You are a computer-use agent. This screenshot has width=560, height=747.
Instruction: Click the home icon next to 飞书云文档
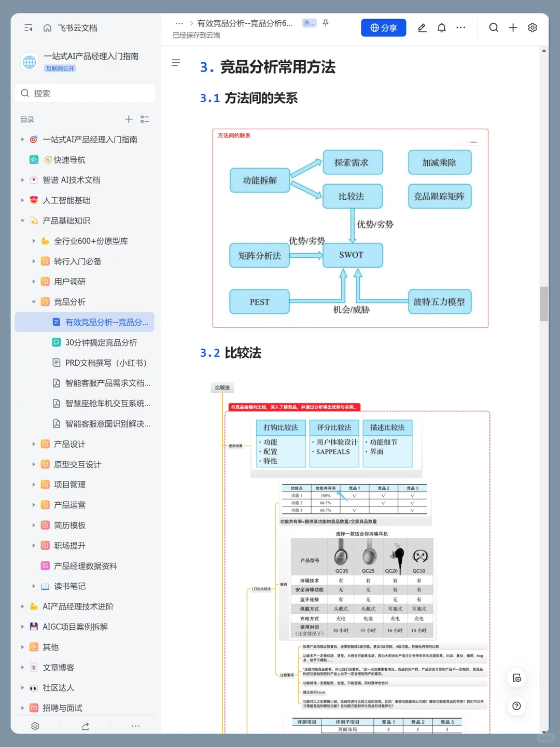pyautogui.click(x=47, y=27)
